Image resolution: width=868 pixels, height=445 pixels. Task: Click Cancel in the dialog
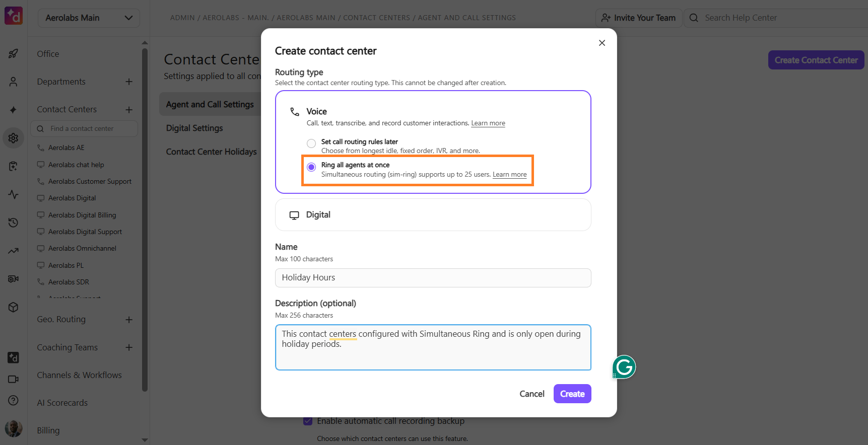[x=532, y=394]
